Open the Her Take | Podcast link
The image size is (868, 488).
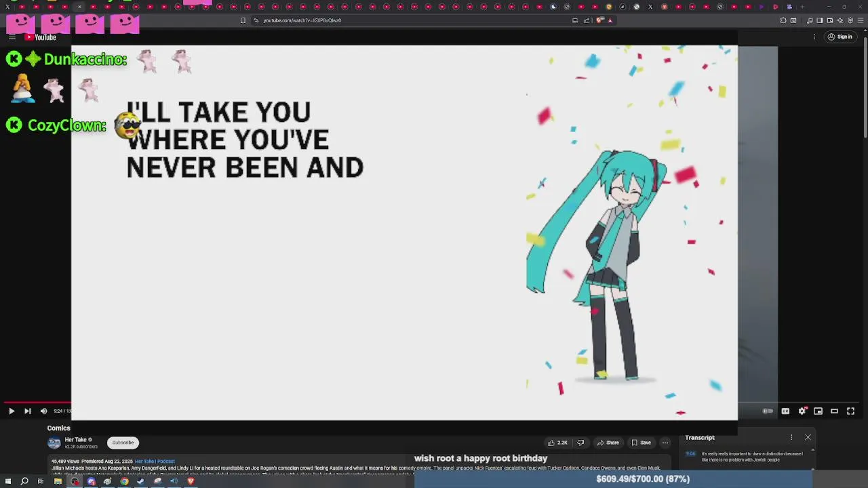(155, 462)
